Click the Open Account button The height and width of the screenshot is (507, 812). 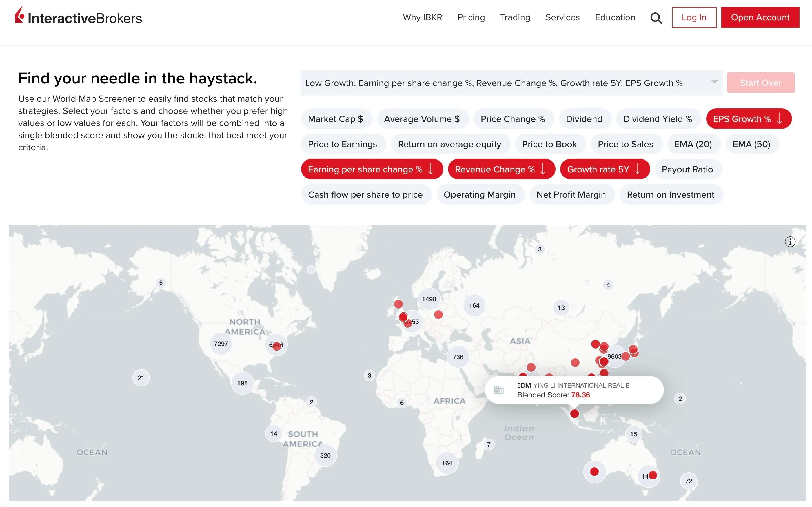tap(760, 17)
